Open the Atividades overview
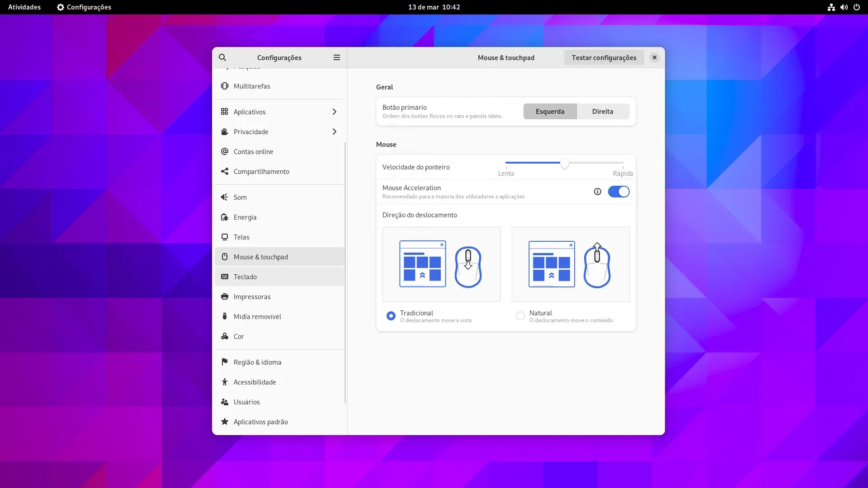 (x=24, y=7)
